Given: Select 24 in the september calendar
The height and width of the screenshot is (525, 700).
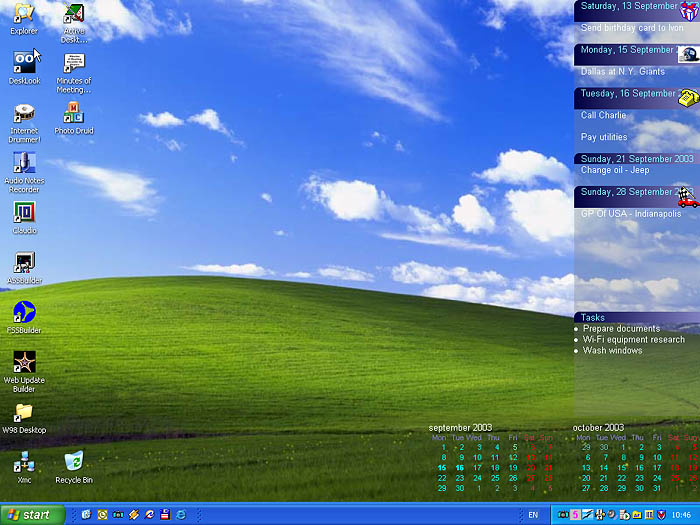Looking at the screenshot, I should tap(478, 478).
